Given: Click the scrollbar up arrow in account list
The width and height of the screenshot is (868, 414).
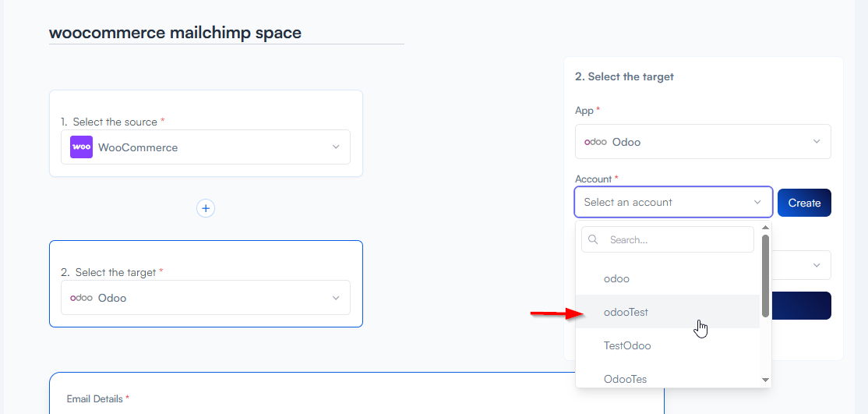Looking at the screenshot, I should click(765, 228).
